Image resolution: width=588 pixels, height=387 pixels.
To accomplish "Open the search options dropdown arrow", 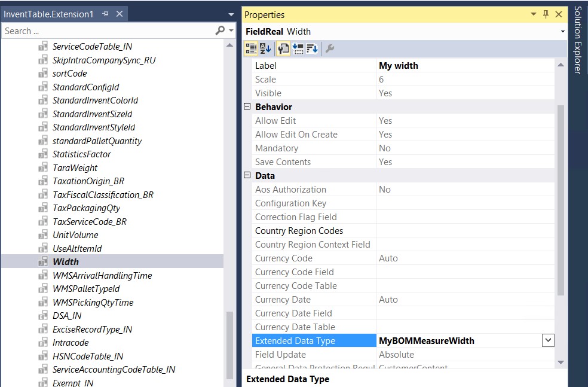I will pos(231,31).
